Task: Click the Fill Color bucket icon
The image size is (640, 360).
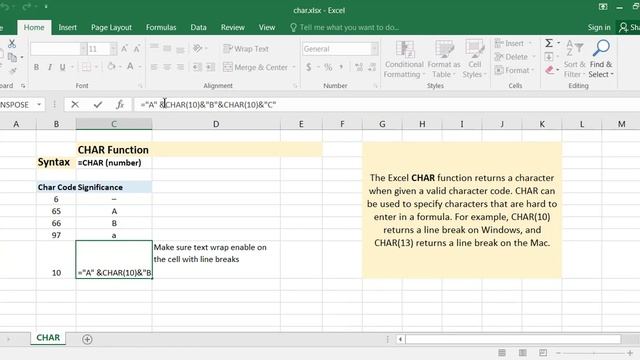Action: point(111,67)
